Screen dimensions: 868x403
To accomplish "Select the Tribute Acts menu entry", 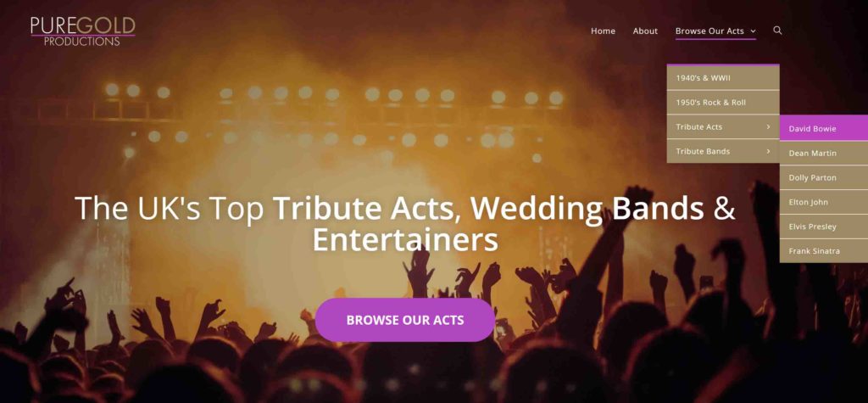I will pos(723,127).
